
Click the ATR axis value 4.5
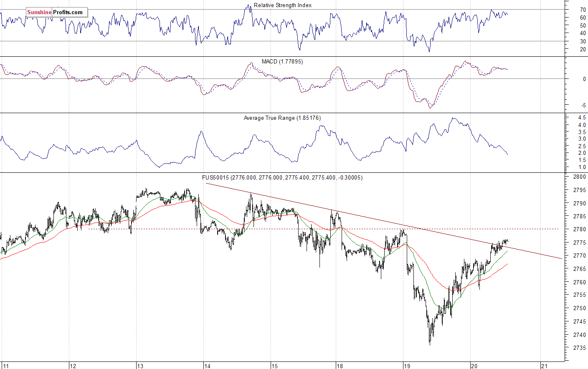coord(582,118)
